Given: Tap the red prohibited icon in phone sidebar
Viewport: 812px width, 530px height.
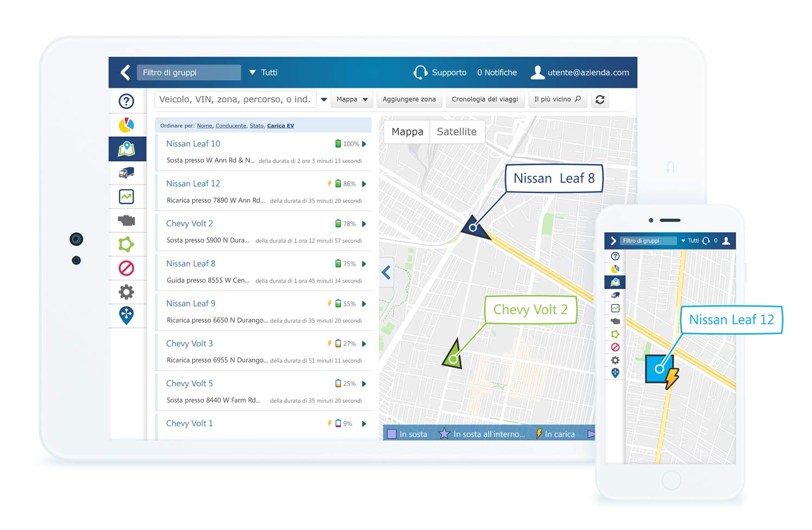Looking at the screenshot, I should click(x=615, y=347).
